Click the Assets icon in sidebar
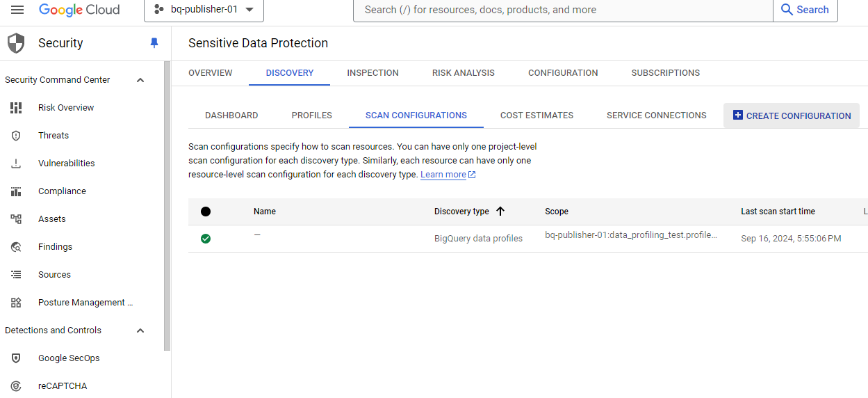 [16, 219]
